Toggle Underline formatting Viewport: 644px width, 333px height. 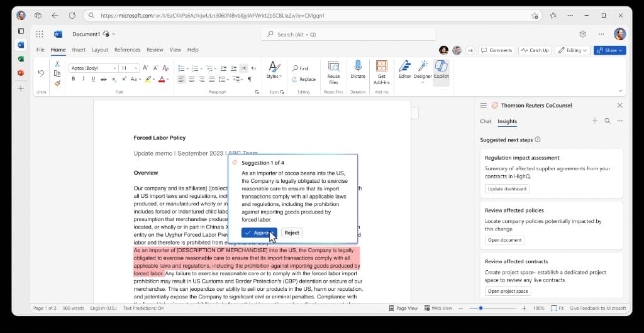(x=93, y=79)
